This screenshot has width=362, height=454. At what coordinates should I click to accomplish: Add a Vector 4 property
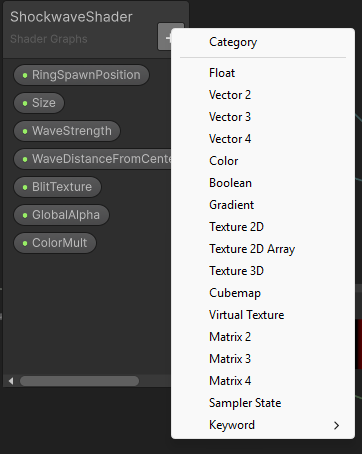263,139
